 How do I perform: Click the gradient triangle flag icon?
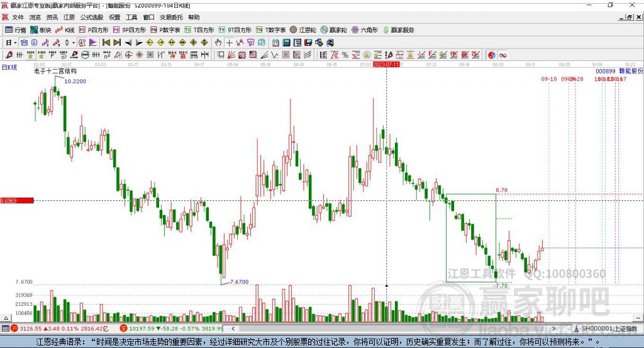[x=93, y=43]
